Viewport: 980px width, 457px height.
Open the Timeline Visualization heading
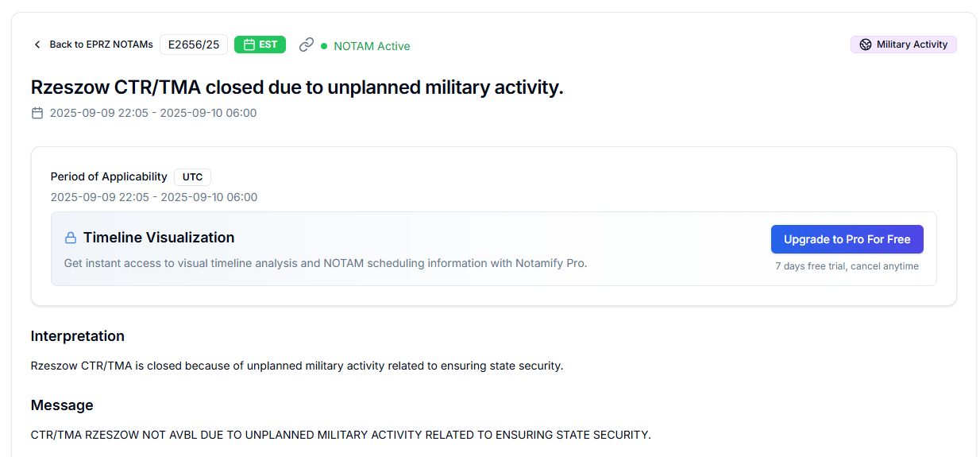159,238
